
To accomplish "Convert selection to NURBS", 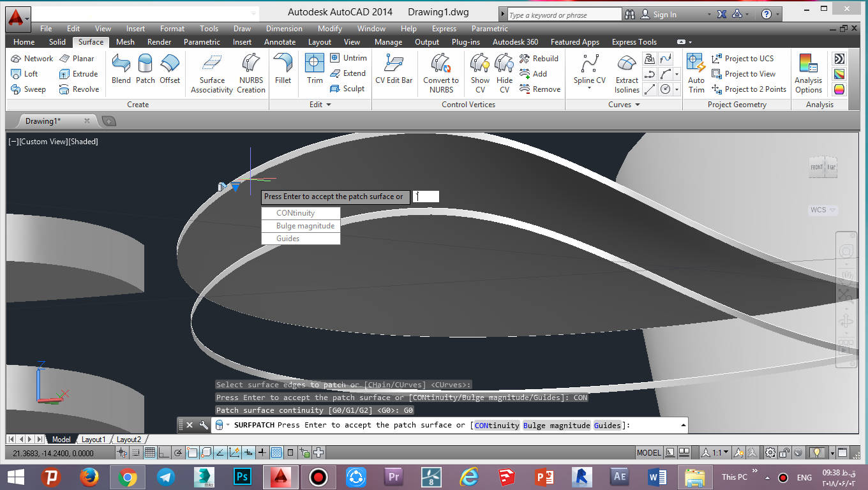I will point(441,73).
